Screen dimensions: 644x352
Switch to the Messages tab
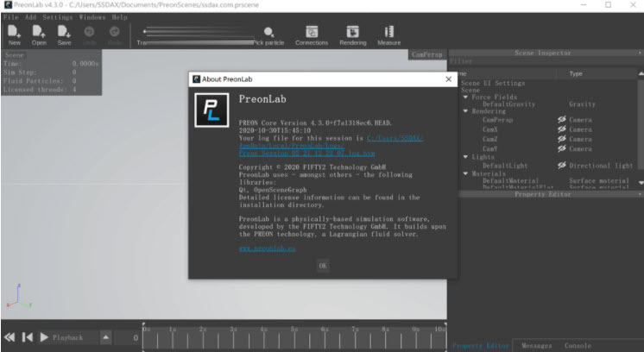point(536,345)
